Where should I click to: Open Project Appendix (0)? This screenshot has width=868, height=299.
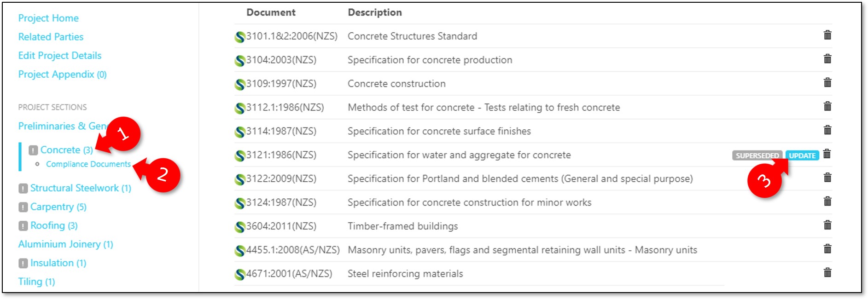pos(62,75)
